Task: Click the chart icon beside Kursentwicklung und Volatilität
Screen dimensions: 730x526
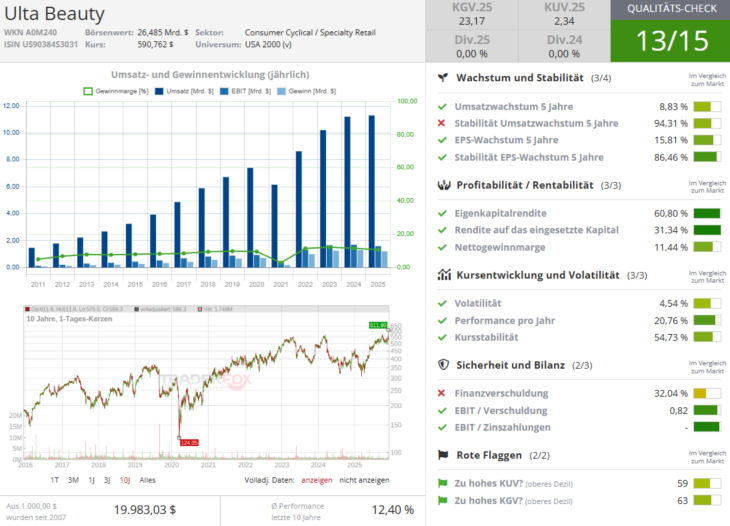Action: click(x=443, y=275)
